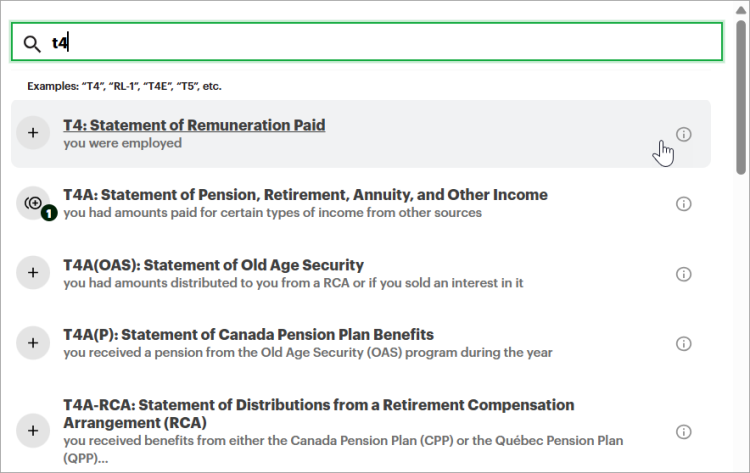Click the 'you were employed' description text
Screen dimensions: 750x473
pyautogui.click(x=122, y=143)
